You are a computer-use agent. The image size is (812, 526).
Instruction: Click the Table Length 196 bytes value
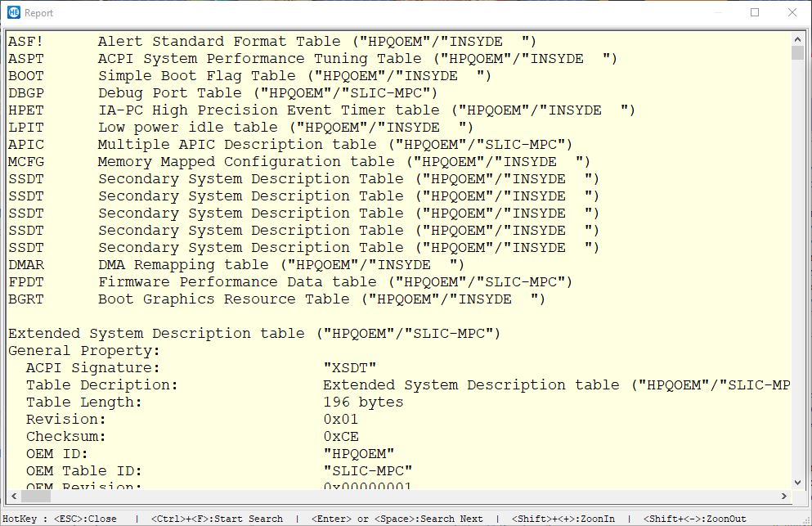coord(363,402)
